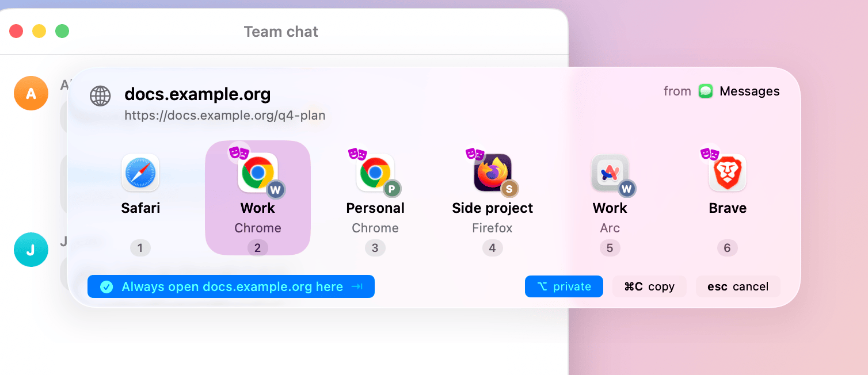
Task: Click the Side project label text
Action: point(493,208)
